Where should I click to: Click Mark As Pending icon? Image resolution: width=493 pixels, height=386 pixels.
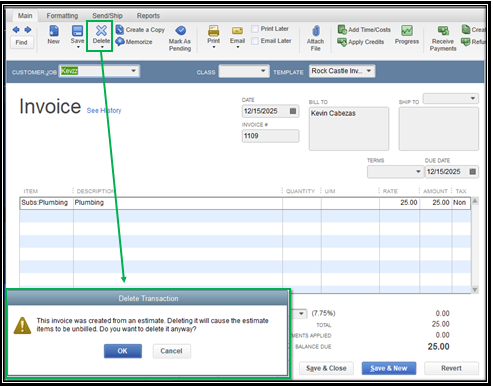(x=180, y=31)
